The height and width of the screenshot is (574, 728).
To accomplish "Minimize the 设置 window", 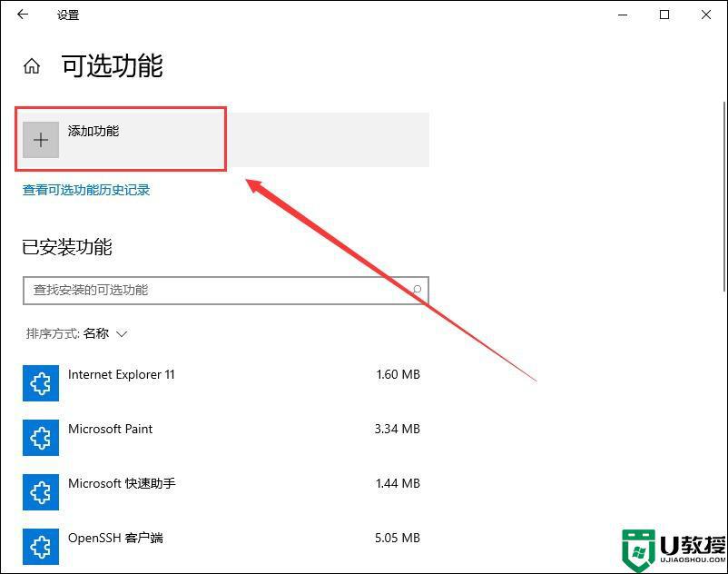I will point(623,15).
